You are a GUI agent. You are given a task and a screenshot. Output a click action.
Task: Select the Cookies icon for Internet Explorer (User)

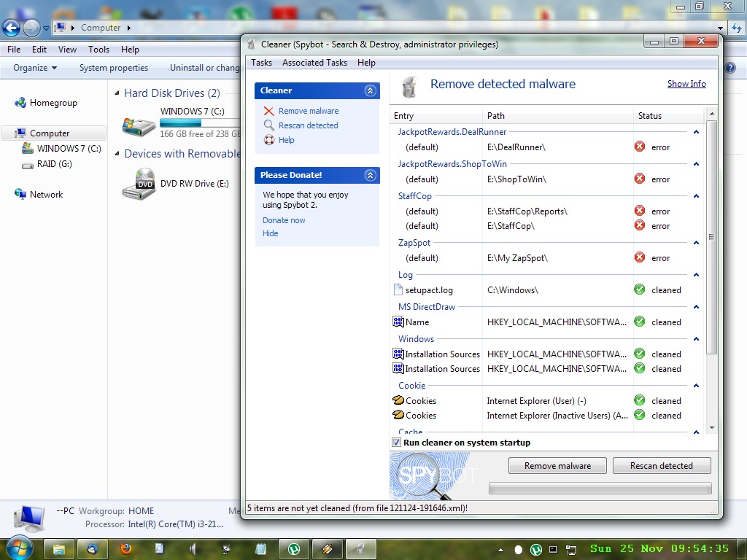coord(398,400)
